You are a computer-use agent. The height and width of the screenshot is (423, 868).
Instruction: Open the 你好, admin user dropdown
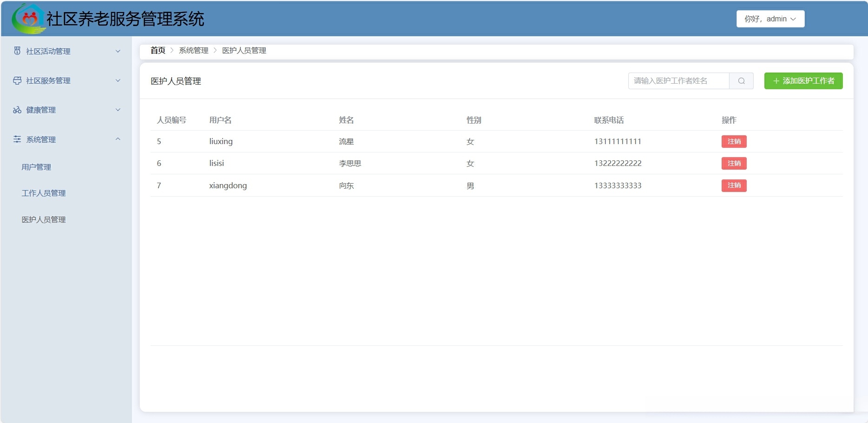770,19
